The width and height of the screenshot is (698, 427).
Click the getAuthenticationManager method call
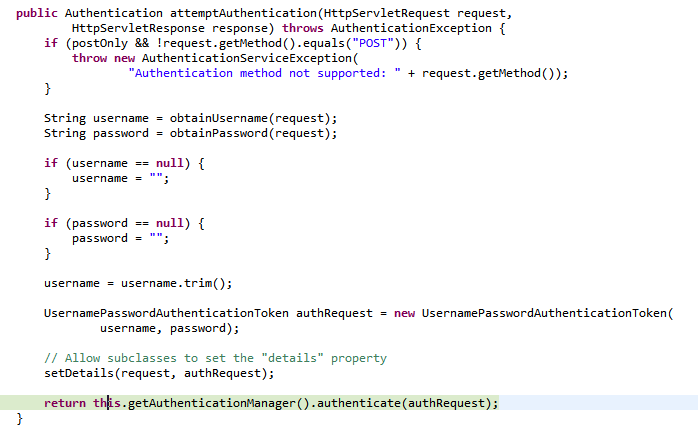coord(211,403)
